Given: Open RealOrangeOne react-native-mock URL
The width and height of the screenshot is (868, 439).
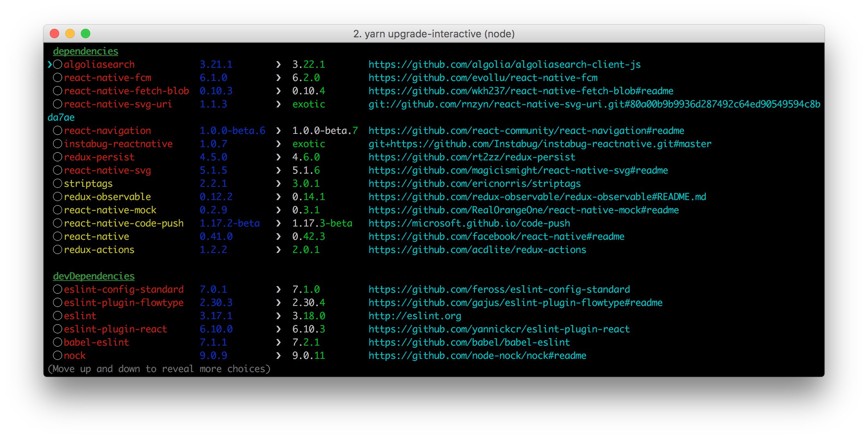Looking at the screenshot, I should 523,210.
